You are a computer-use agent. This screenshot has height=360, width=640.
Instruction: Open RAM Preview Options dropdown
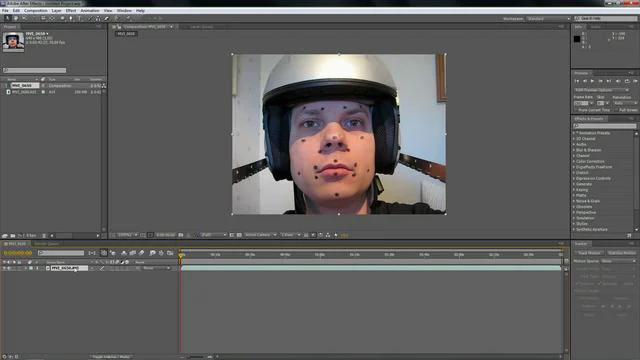[x=602, y=90]
